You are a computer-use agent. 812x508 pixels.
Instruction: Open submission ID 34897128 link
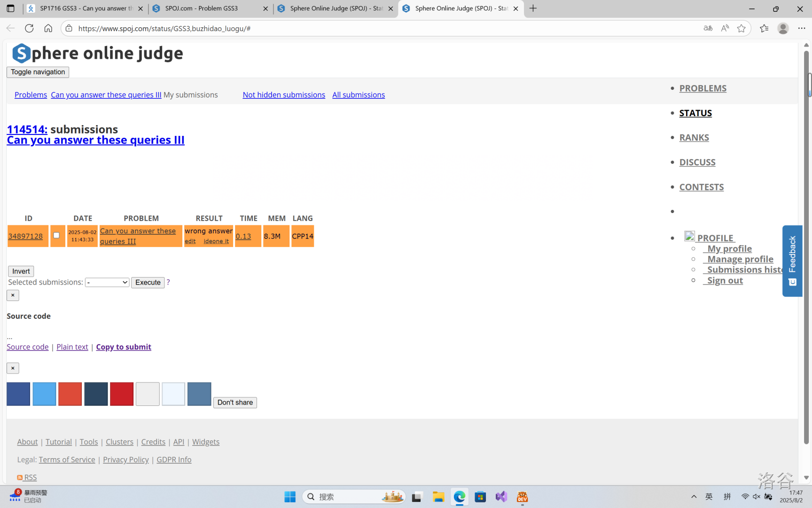point(25,236)
